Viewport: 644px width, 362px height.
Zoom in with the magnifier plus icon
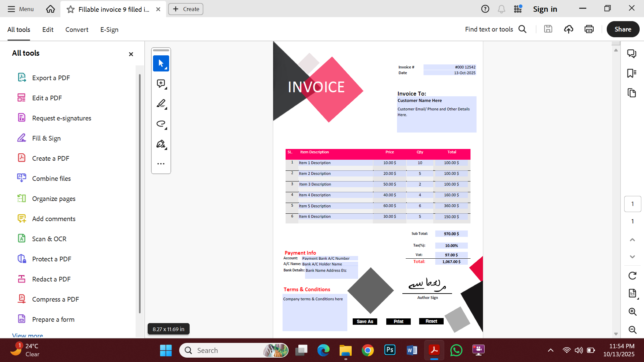(x=632, y=312)
